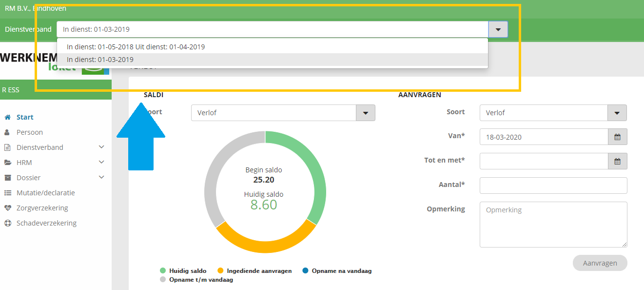Expand the Dossier sidebar submenu chevron
Viewport: 644px width, 290px height.
click(101, 177)
